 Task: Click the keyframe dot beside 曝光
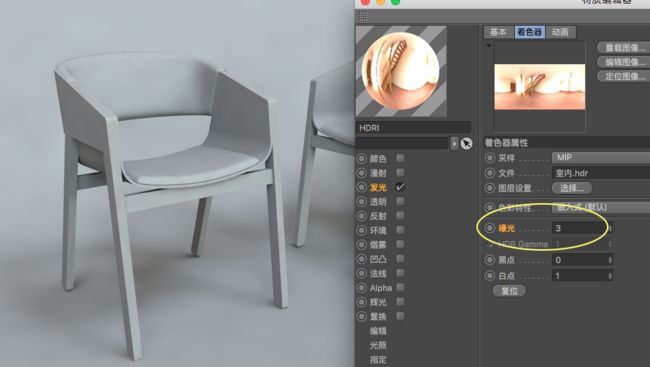[x=490, y=228]
